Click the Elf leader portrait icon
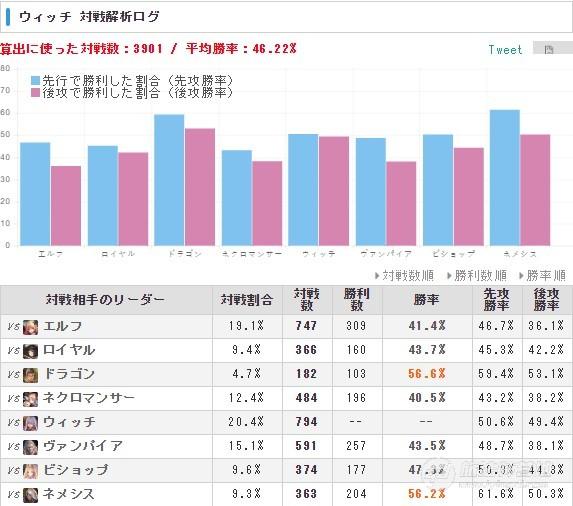The height and width of the screenshot is (506, 573). [30, 327]
